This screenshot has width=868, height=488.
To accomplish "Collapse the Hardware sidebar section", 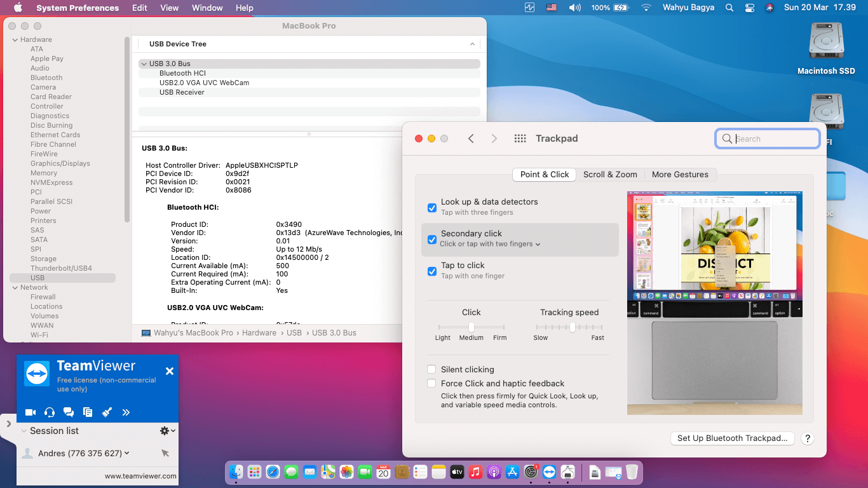I will (15, 39).
